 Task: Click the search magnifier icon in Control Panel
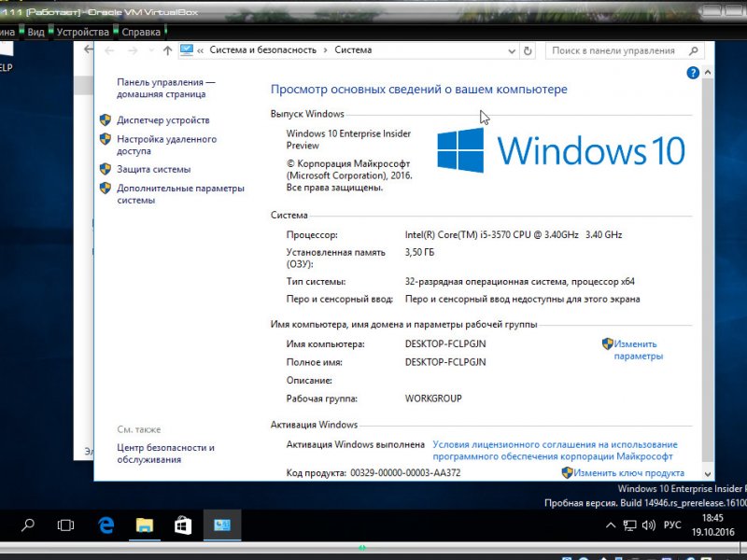694,50
